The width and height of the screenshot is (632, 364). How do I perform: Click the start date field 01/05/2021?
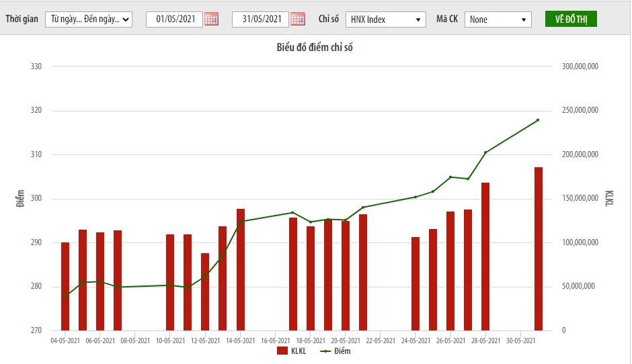175,19
